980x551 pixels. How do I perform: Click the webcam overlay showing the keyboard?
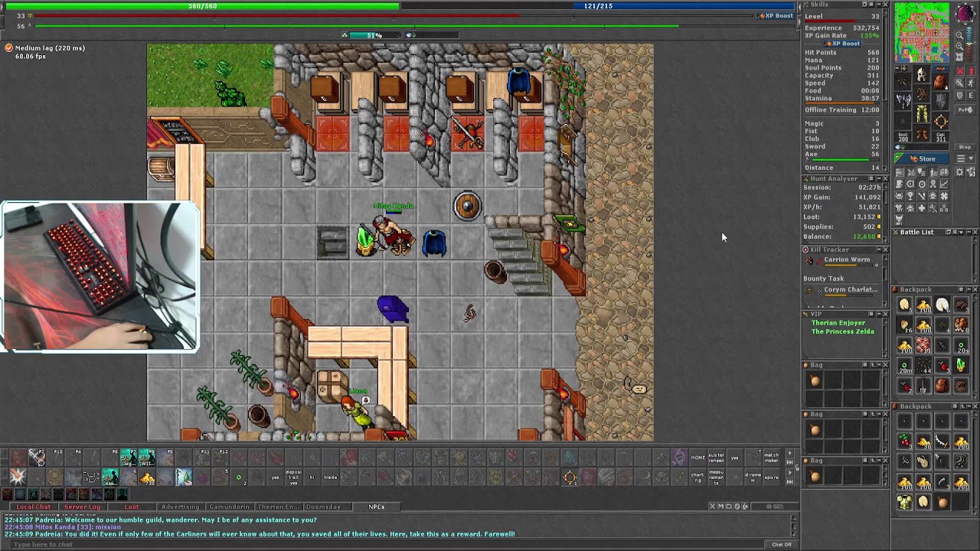pos(99,276)
